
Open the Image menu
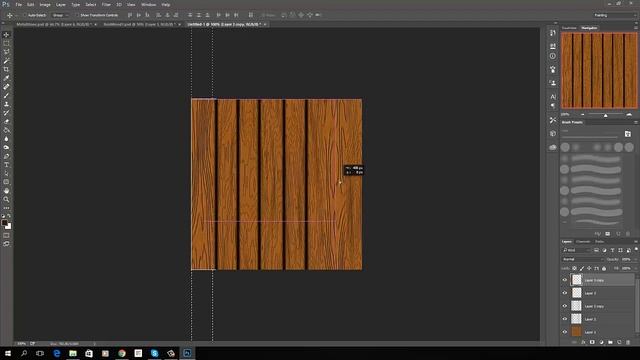45,4
